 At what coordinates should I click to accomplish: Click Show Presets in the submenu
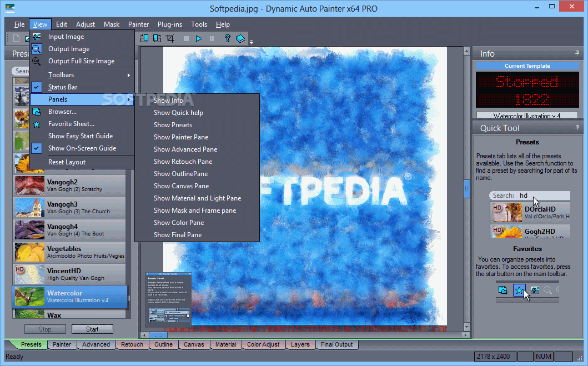(x=197, y=125)
